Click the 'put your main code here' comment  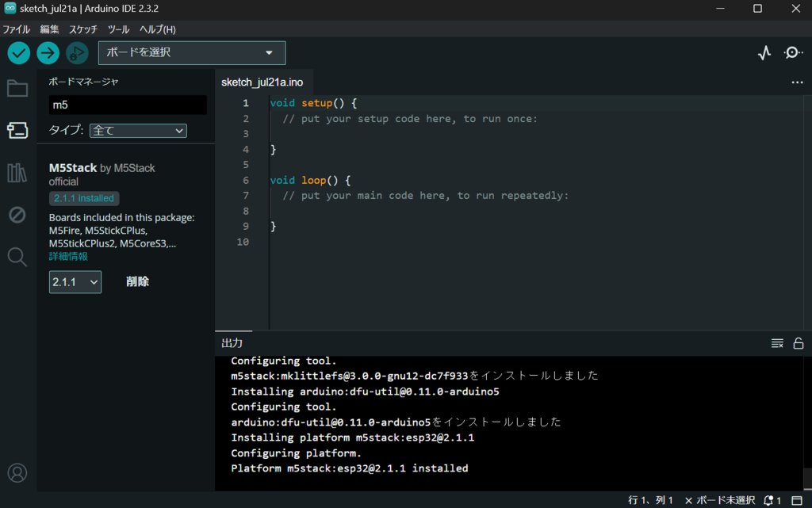pyautogui.click(x=425, y=196)
